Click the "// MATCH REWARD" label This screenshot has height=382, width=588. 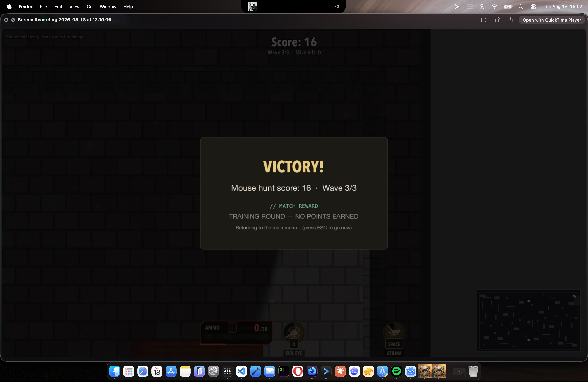point(294,206)
